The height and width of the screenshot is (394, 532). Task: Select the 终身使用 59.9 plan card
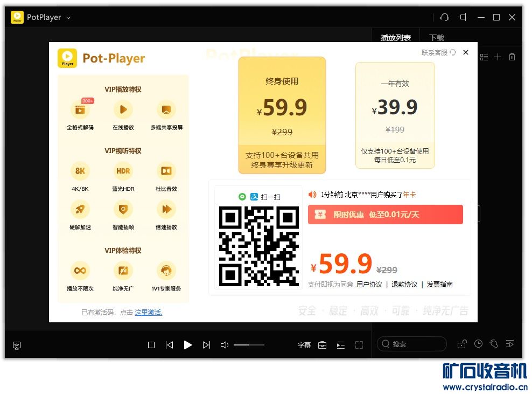click(x=282, y=115)
